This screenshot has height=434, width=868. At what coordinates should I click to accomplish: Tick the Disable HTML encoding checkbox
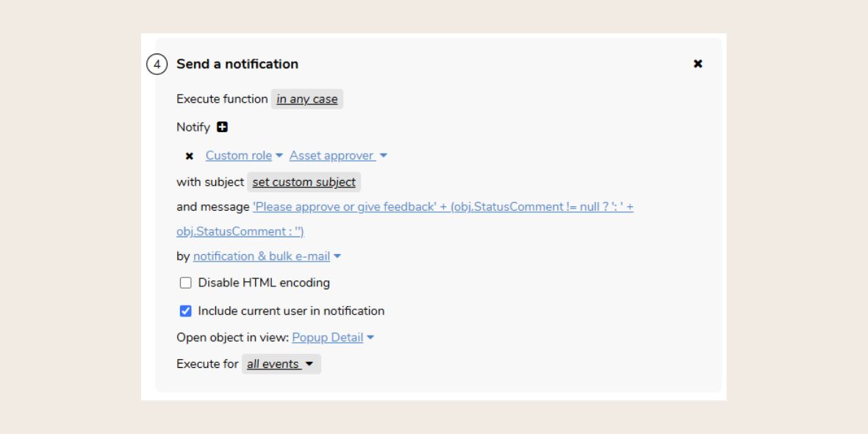point(185,283)
